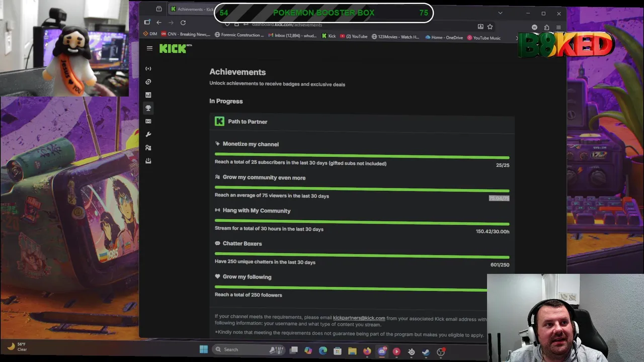644x362 pixels.
Task: Launch Copilot from the taskbar
Action: (308, 350)
